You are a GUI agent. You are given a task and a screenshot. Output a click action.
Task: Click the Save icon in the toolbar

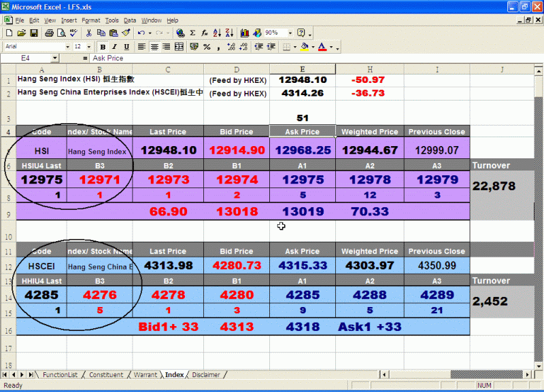(33, 33)
